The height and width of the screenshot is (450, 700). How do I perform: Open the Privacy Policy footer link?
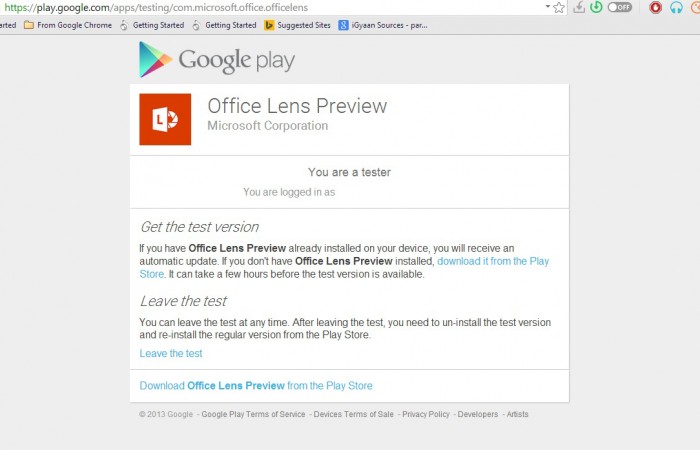click(426, 414)
